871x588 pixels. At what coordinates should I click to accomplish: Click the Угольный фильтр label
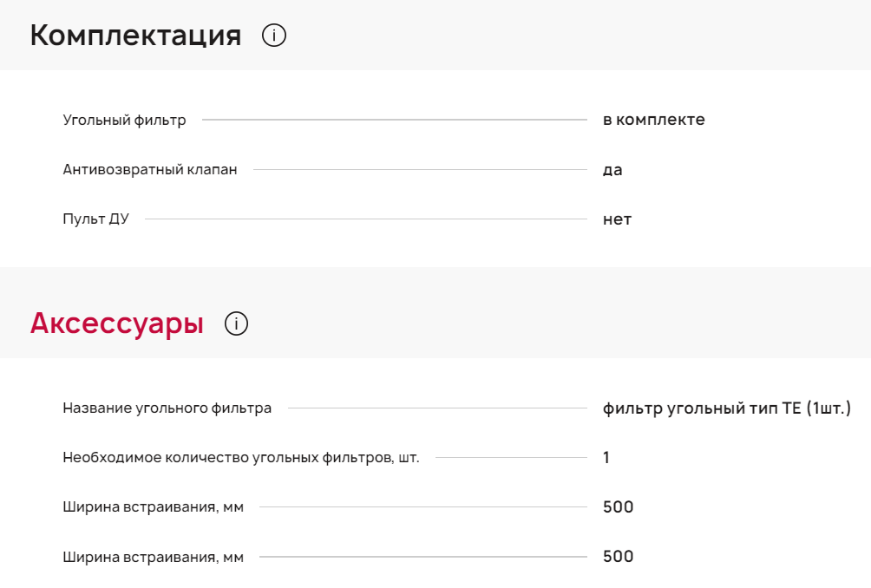124,120
